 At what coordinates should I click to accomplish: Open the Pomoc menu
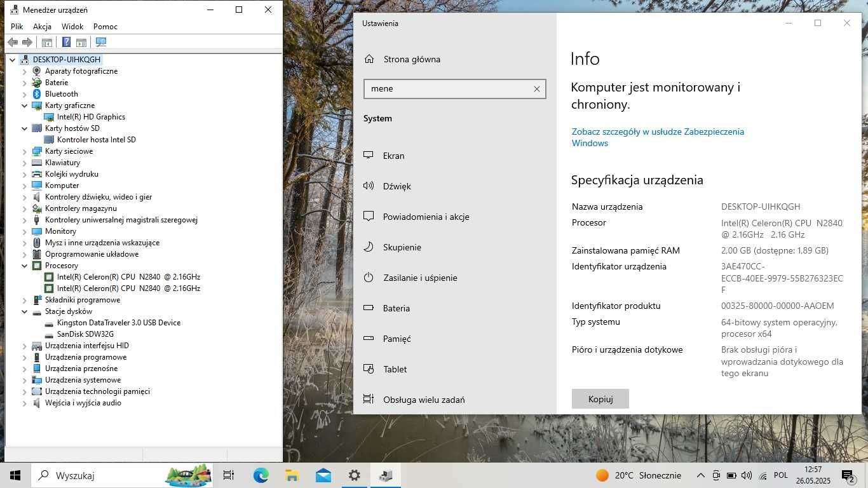point(105,27)
